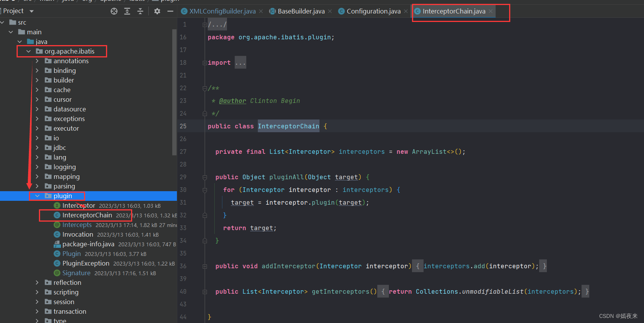644x323 pixels.
Task: Expand the folded import block
Action: [205, 63]
